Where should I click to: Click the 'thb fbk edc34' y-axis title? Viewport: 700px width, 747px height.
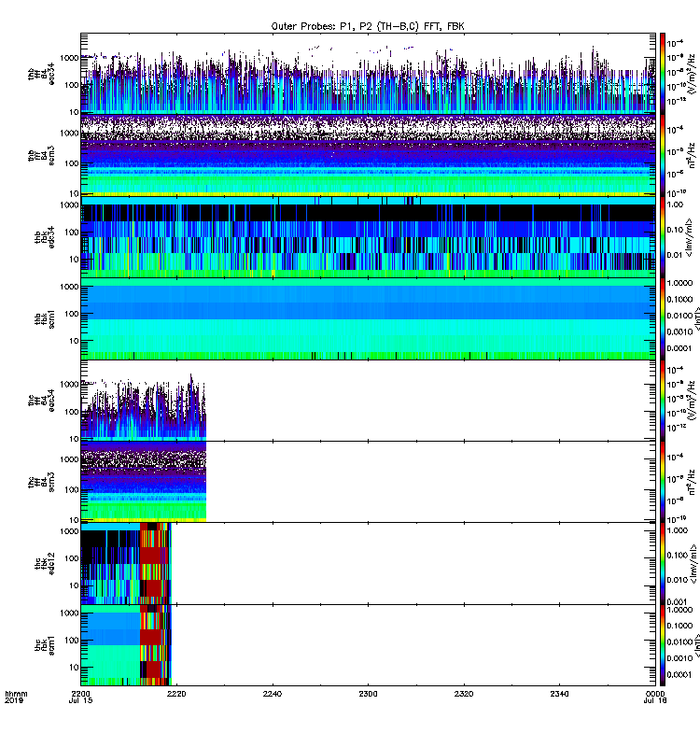click(x=44, y=237)
